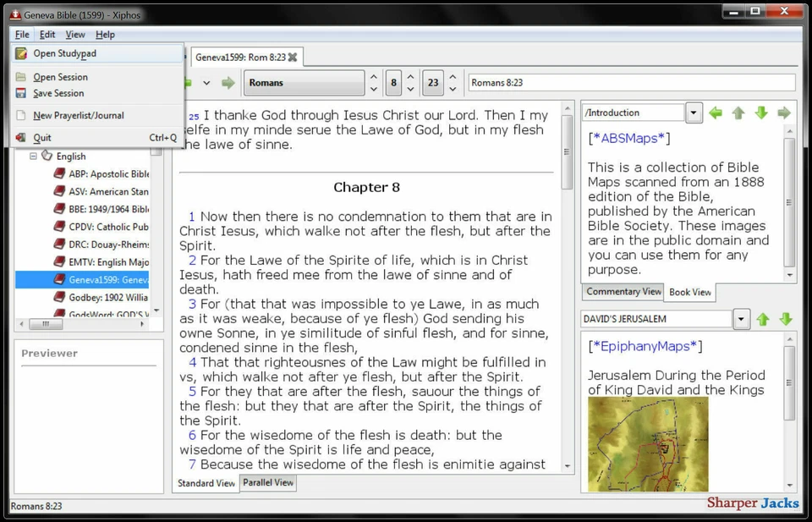The height and width of the screenshot is (522, 812).
Task: Open the DAVID'S JERUSALEM map dropdown
Action: (x=742, y=319)
